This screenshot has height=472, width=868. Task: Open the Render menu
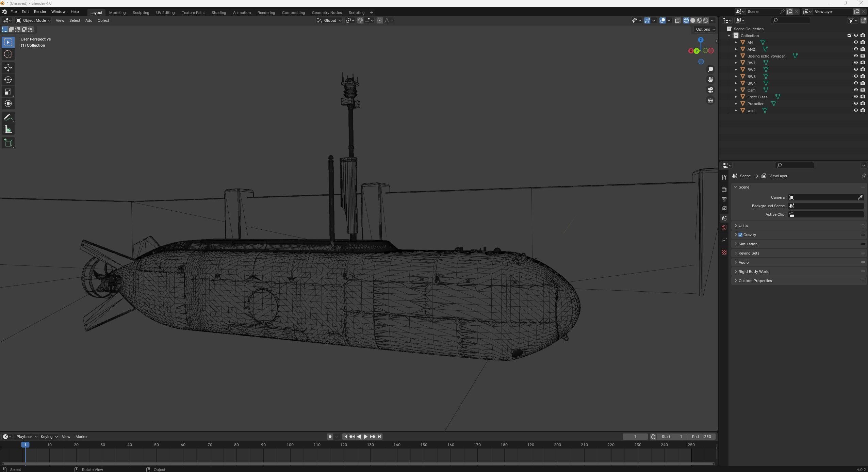[x=40, y=12]
